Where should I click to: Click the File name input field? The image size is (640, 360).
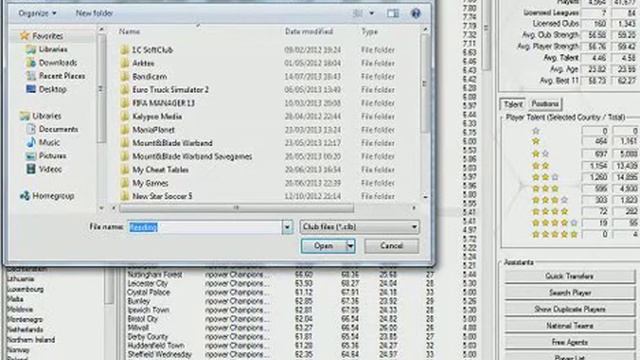[x=204, y=227]
